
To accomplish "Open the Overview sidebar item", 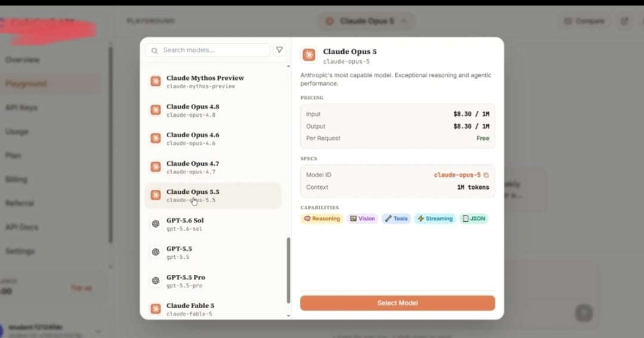I will [x=51, y=60].
